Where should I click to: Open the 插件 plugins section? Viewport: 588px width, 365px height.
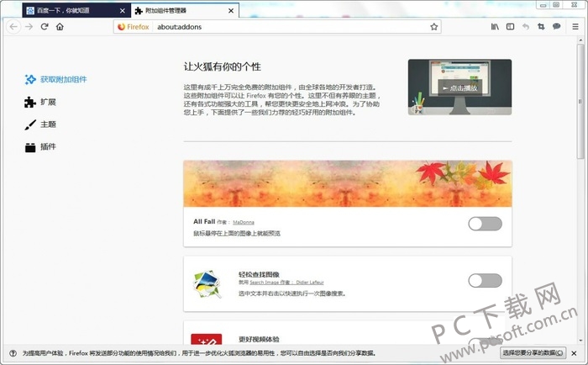[40, 147]
